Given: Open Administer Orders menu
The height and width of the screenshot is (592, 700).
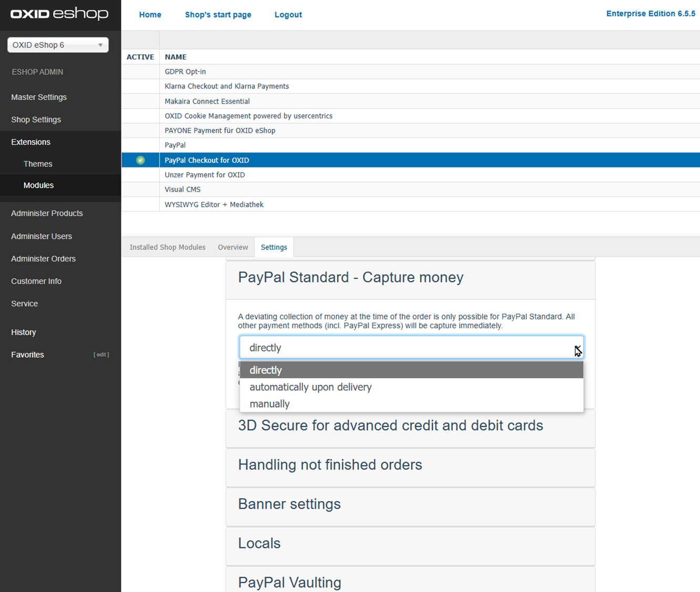Looking at the screenshot, I should (43, 259).
